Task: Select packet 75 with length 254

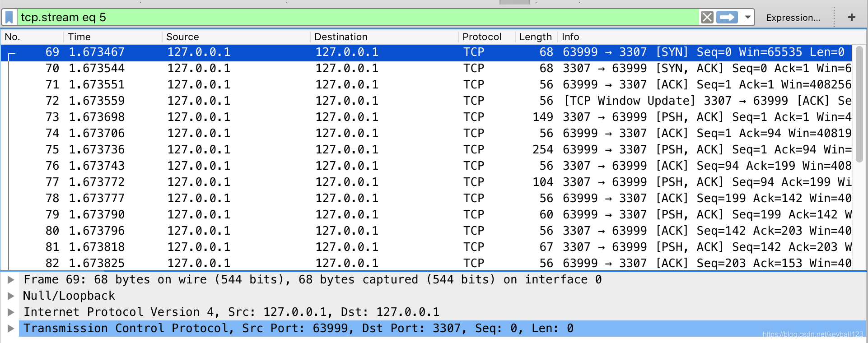Action: [426, 150]
